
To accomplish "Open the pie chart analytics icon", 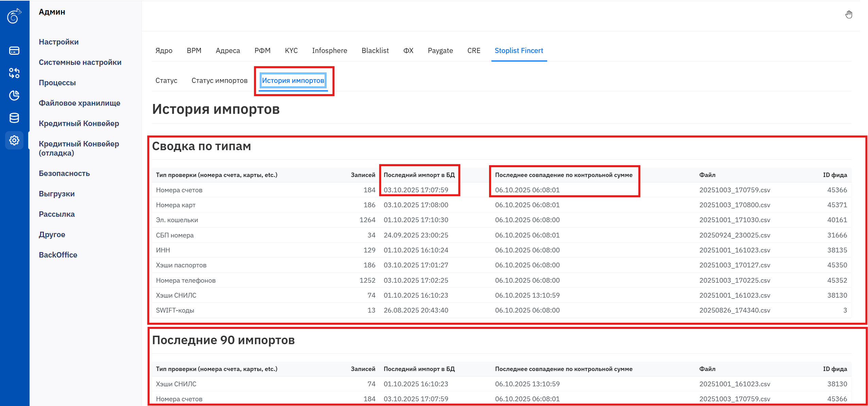I will pyautogui.click(x=14, y=95).
